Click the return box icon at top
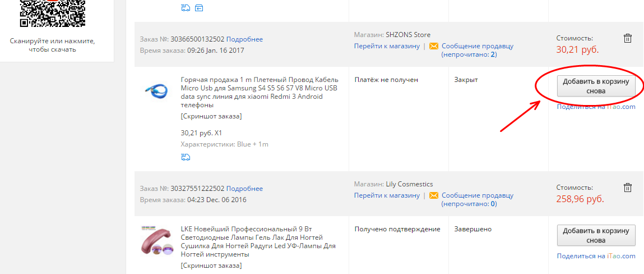 point(199,8)
